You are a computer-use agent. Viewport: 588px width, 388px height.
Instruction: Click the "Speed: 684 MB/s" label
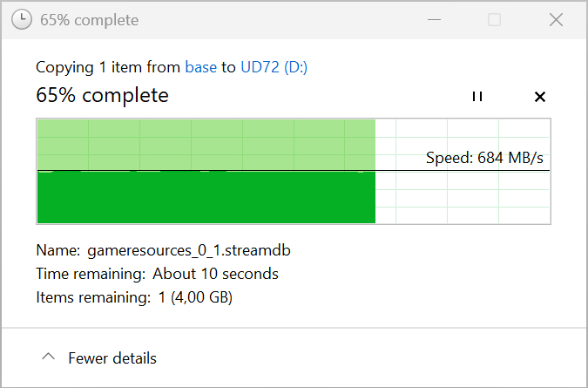490,158
